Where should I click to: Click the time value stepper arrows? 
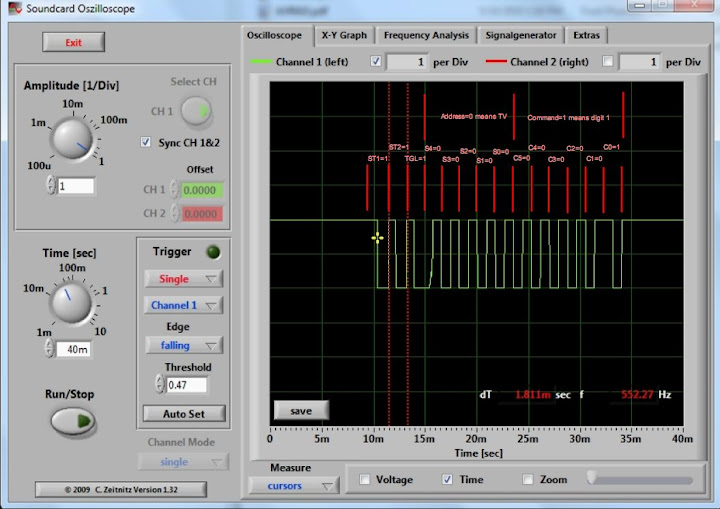[51, 349]
